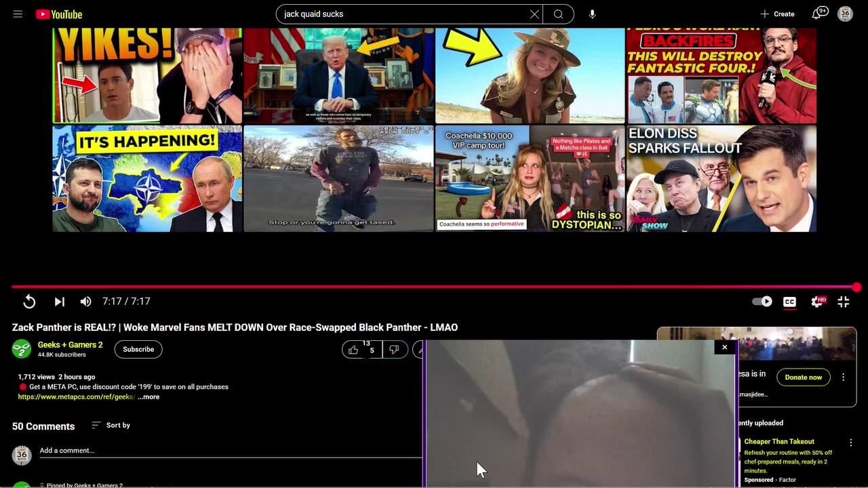Click the 'Add a comment...' field
The width and height of the screenshot is (868, 488).
(231, 451)
